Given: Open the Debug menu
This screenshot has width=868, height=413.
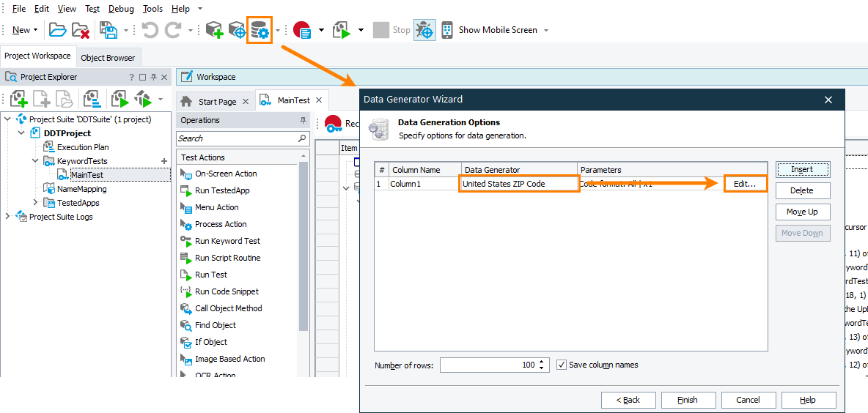Looking at the screenshot, I should tap(121, 9).
